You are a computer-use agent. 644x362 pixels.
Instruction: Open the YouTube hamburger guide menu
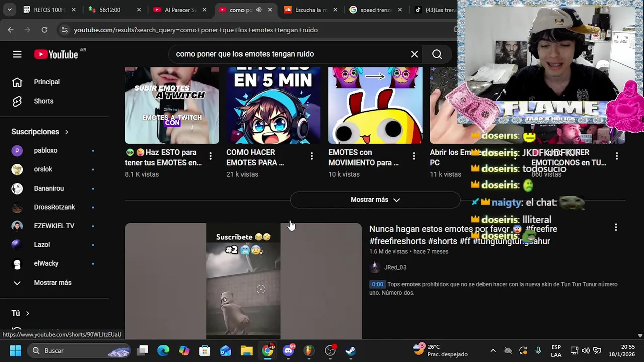click(x=17, y=54)
